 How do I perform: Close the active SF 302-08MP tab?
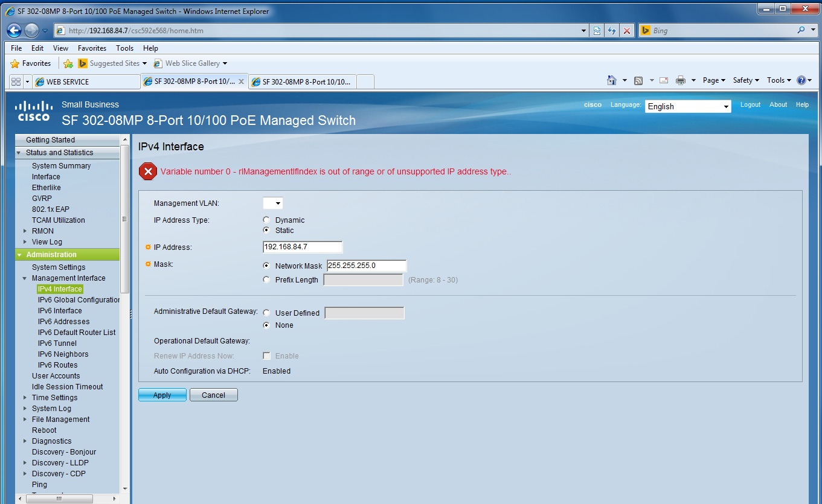click(241, 81)
